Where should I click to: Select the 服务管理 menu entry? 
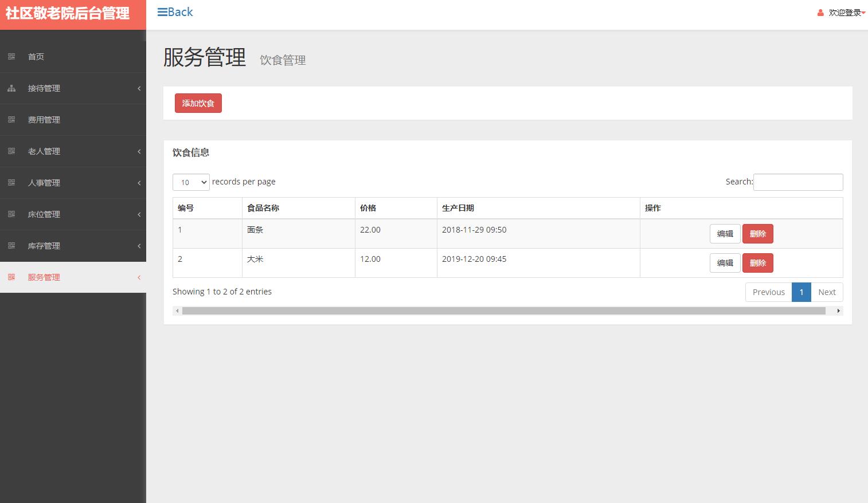click(44, 277)
